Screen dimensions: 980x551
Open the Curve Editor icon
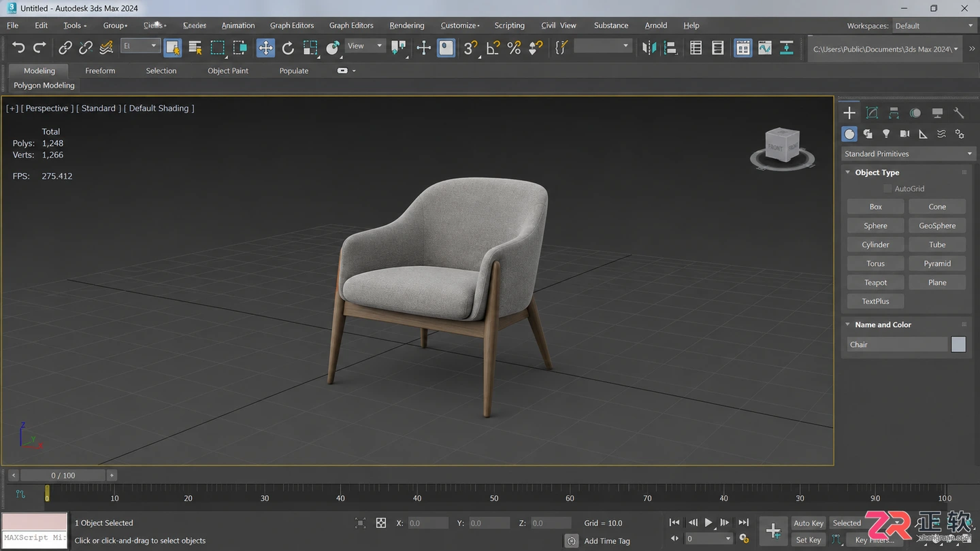765,48
